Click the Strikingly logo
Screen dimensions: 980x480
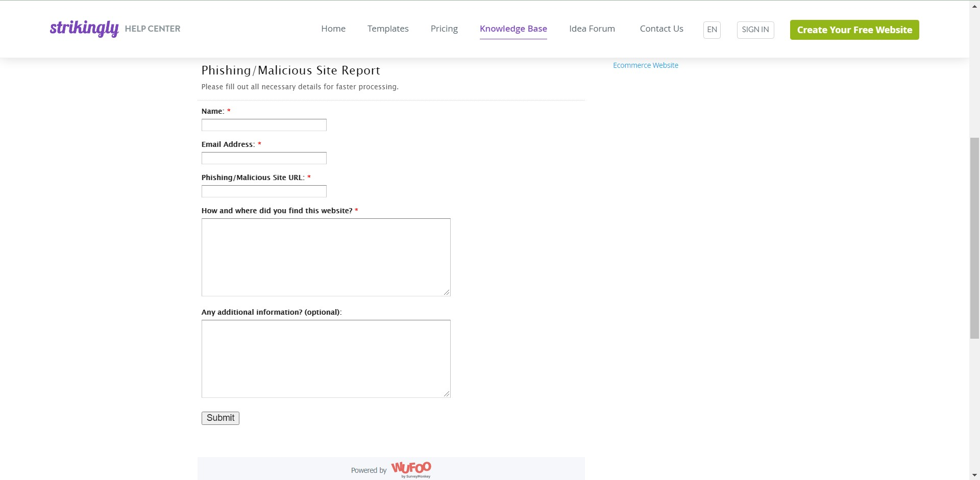pyautogui.click(x=84, y=29)
